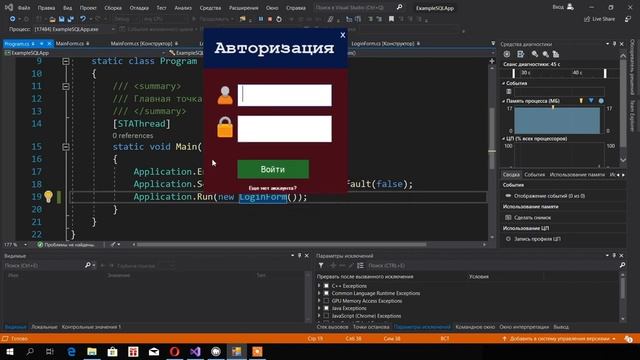Screen dimensions: 640x360
Task: Open Opera browser from the taskbar
Action: pos(174,351)
